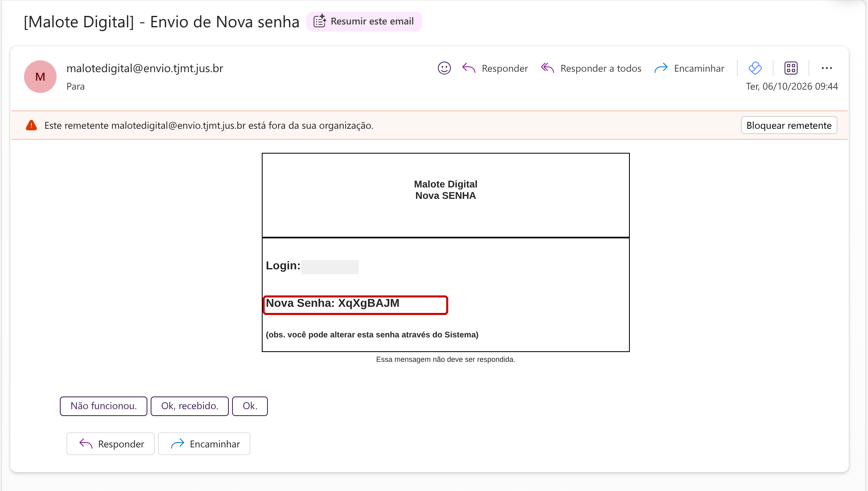Click Resumir este email button

(x=364, y=21)
